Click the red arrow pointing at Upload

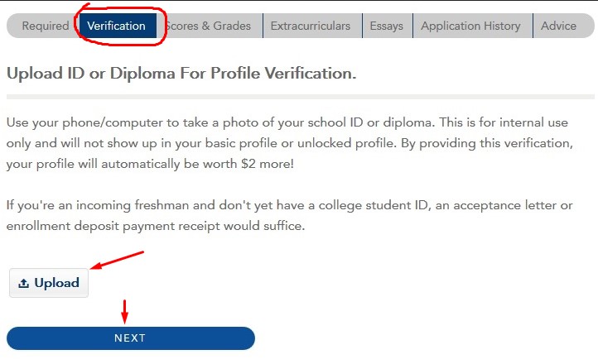(118, 261)
